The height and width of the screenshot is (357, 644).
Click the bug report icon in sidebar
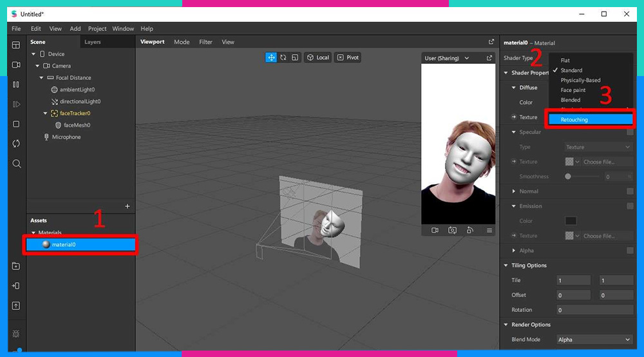[x=16, y=334]
